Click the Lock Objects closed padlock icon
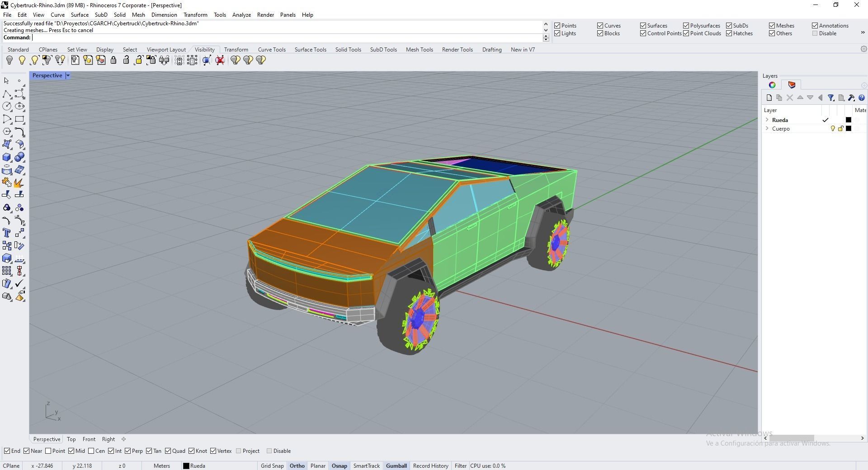This screenshot has width=868, height=470. pos(113,60)
